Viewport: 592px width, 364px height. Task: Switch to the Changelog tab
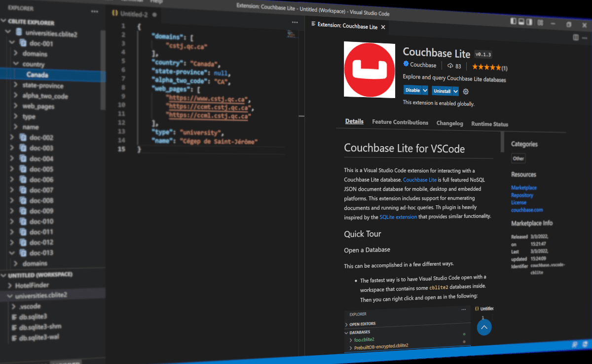pos(449,123)
